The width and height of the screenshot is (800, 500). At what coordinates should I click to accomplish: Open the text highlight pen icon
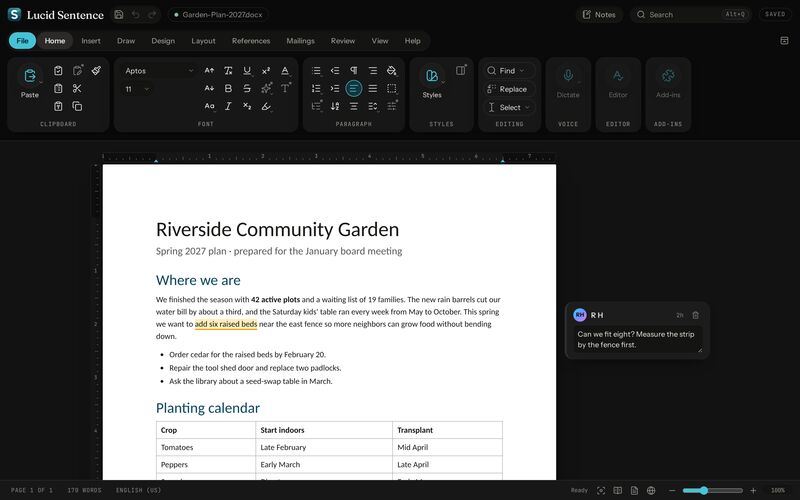coord(266,106)
